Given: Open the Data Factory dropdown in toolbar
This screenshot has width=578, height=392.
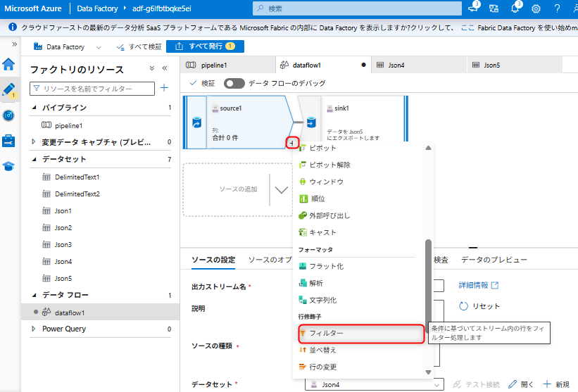Looking at the screenshot, I should click(99, 47).
